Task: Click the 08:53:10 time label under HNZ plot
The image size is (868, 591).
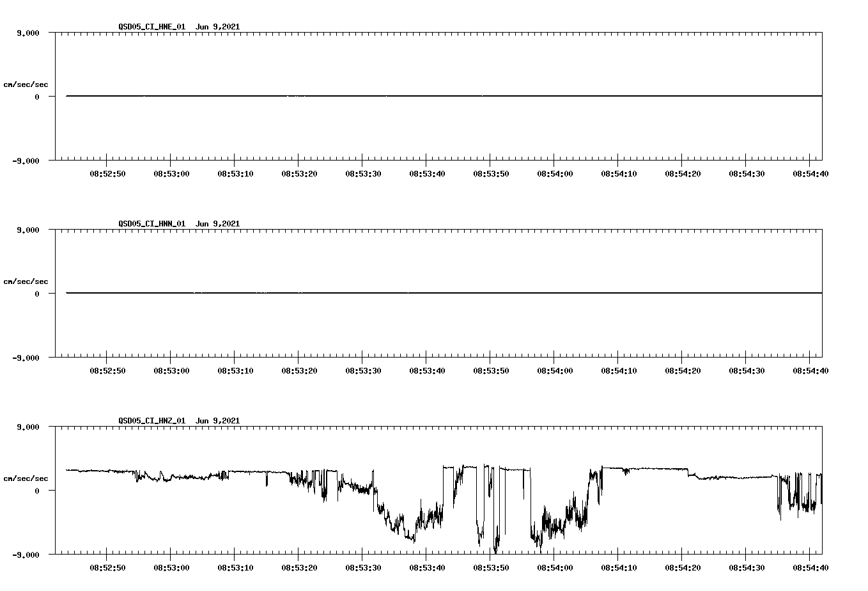Action: tap(235, 568)
